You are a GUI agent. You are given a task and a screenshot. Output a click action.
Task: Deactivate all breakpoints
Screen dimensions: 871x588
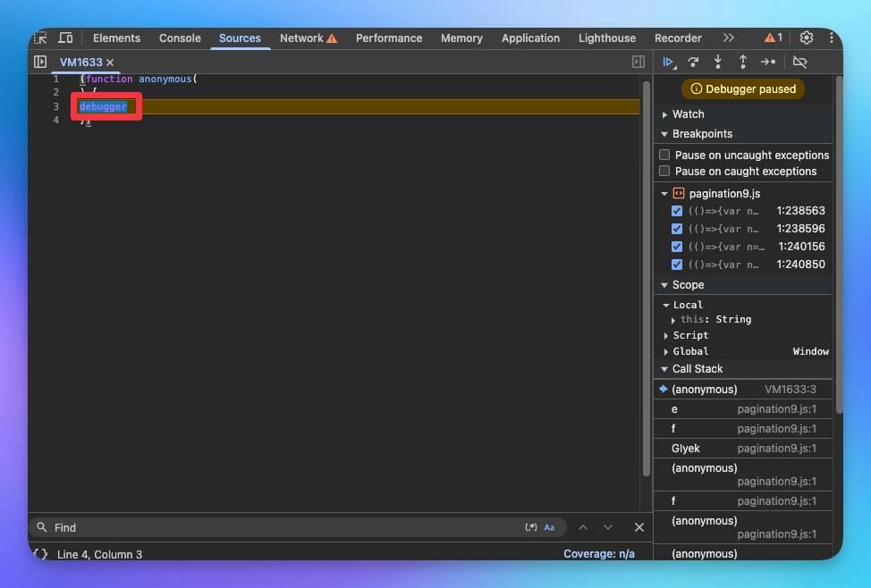point(799,63)
